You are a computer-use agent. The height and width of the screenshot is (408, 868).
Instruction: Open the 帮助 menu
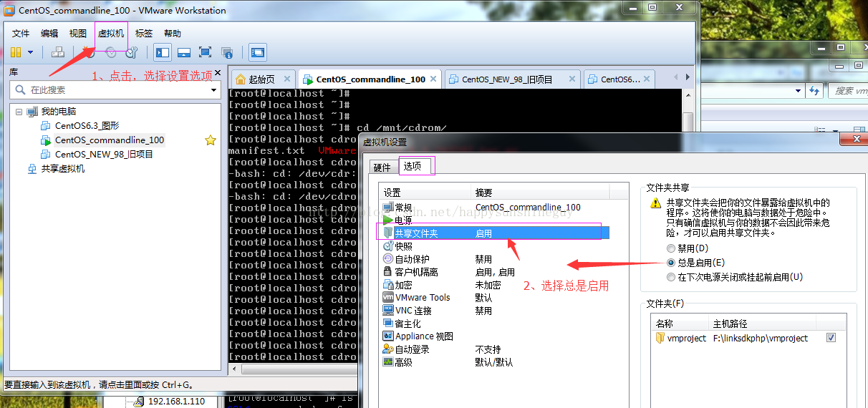(173, 34)
